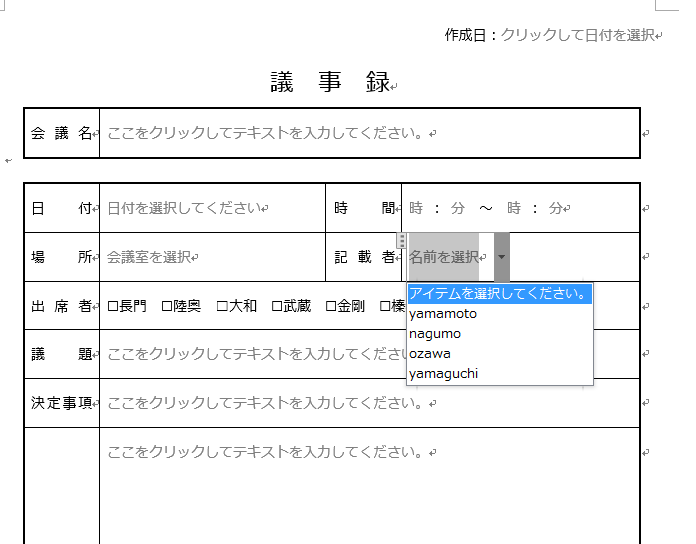
Task: Tick the 武蔵 attendee checkbox
Action: (277, 306)
